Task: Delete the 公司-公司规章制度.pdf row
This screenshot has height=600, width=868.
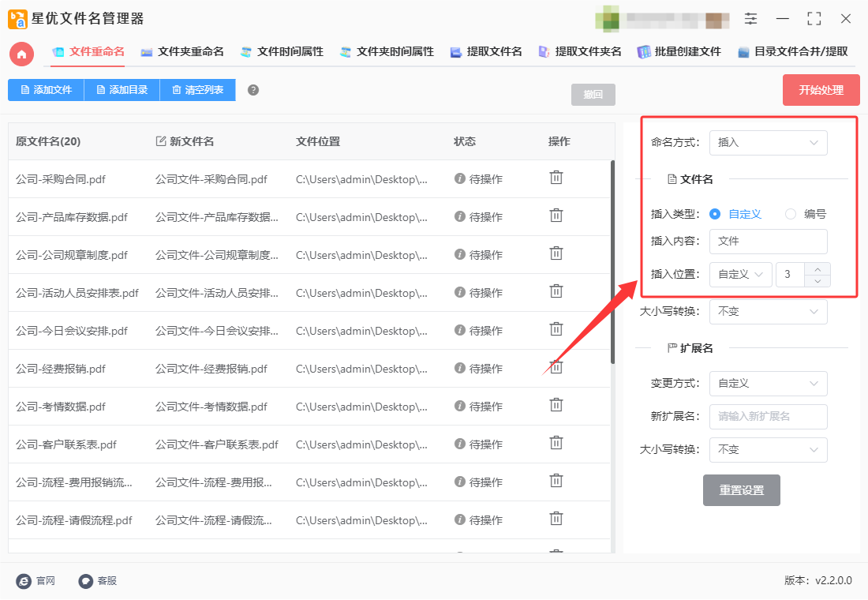Action: click(556, 253)
